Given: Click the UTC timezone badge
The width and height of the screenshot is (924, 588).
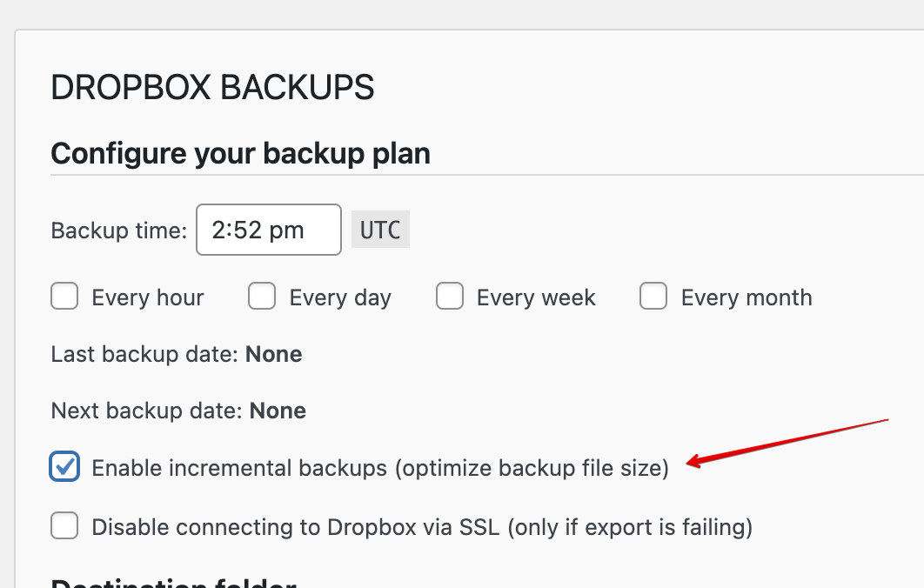Looking at the screenshot, I should click(x=380, y=230).
